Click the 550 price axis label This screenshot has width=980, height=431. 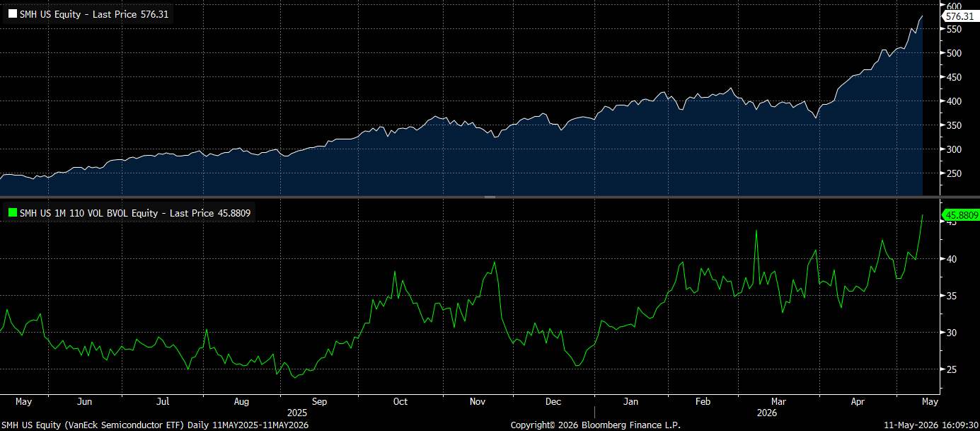tap(955, 29)
